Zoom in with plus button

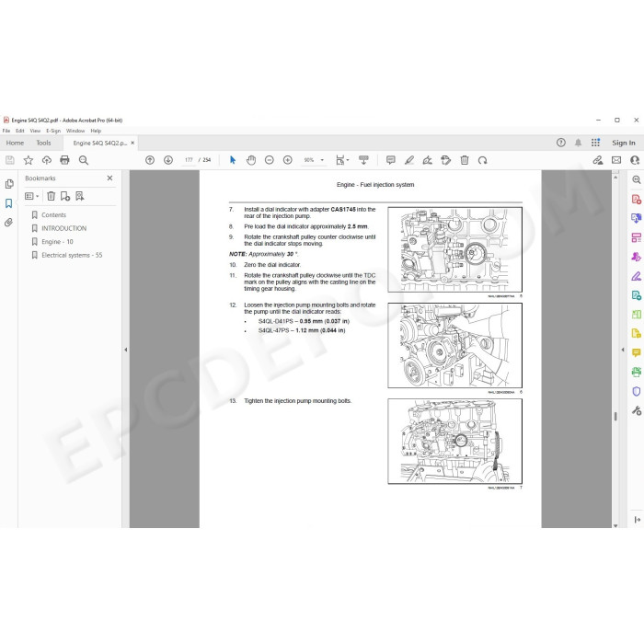287,160
